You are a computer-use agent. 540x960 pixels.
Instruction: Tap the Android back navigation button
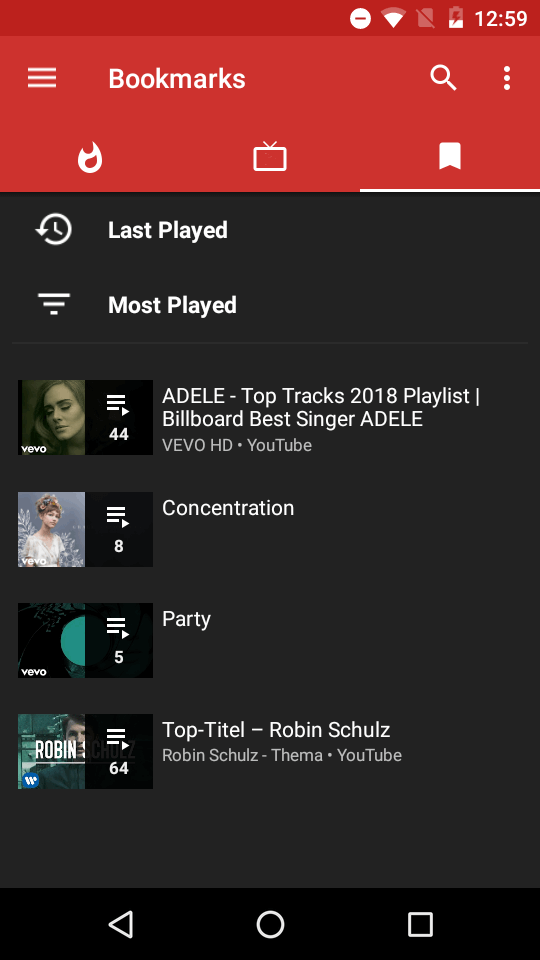coord(121,924)
